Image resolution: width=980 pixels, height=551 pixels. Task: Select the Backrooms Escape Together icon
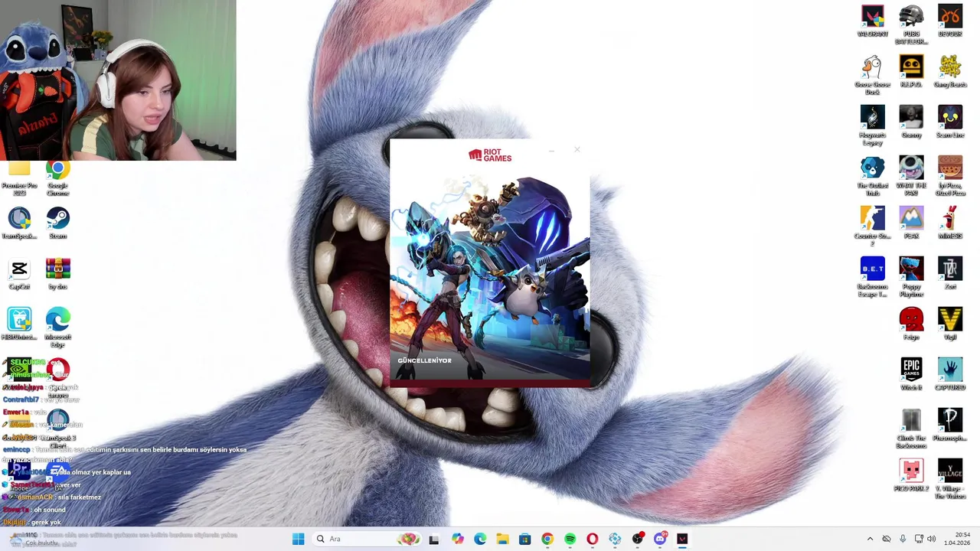pos(872,277)
